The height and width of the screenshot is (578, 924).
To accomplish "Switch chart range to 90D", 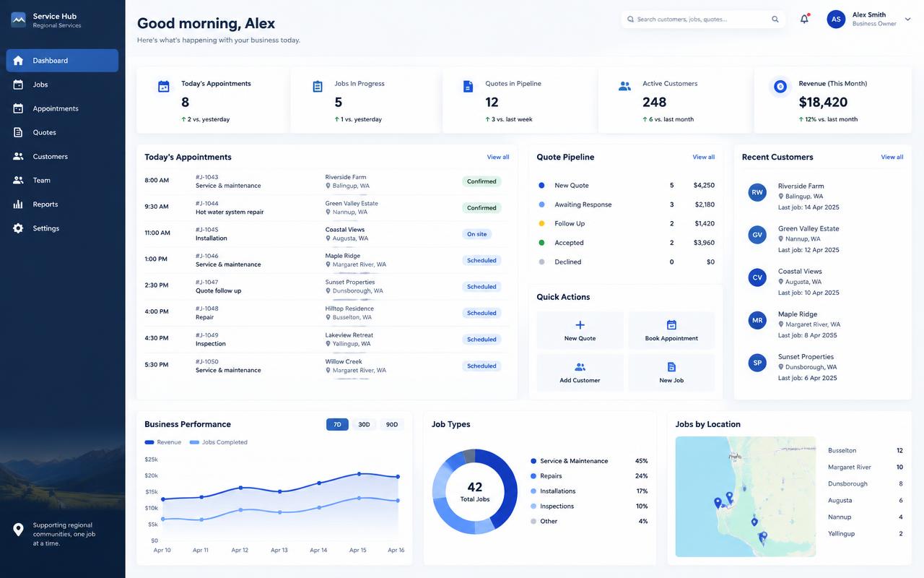I will pos(392,425).
